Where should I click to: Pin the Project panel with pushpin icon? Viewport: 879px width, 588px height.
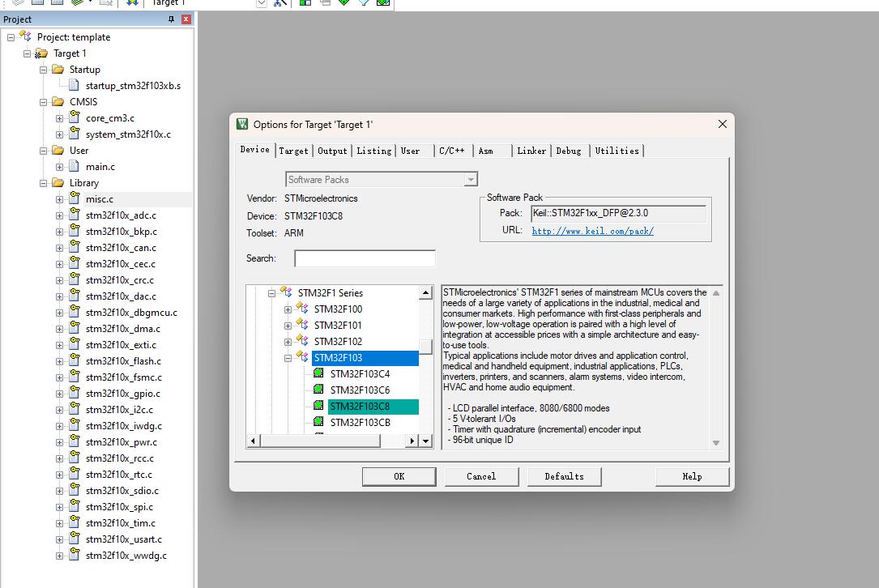point(171,19)
